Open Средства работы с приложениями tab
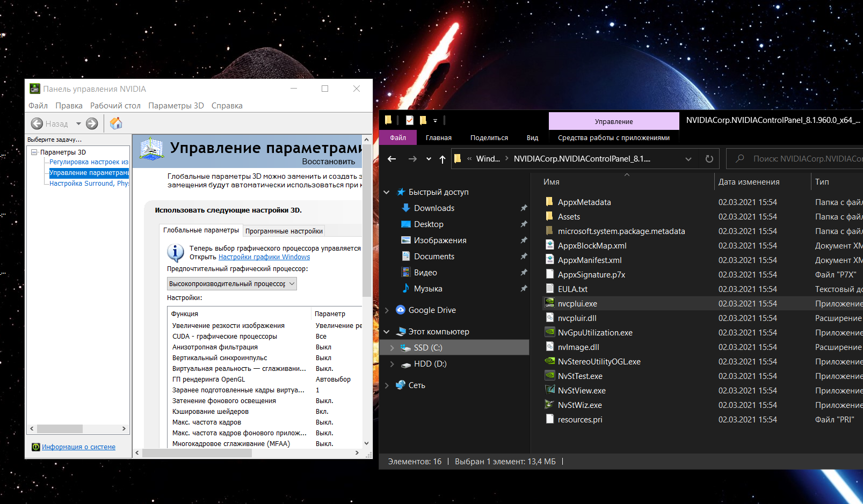This screenshot has height=504, width=863. (614, 138)
